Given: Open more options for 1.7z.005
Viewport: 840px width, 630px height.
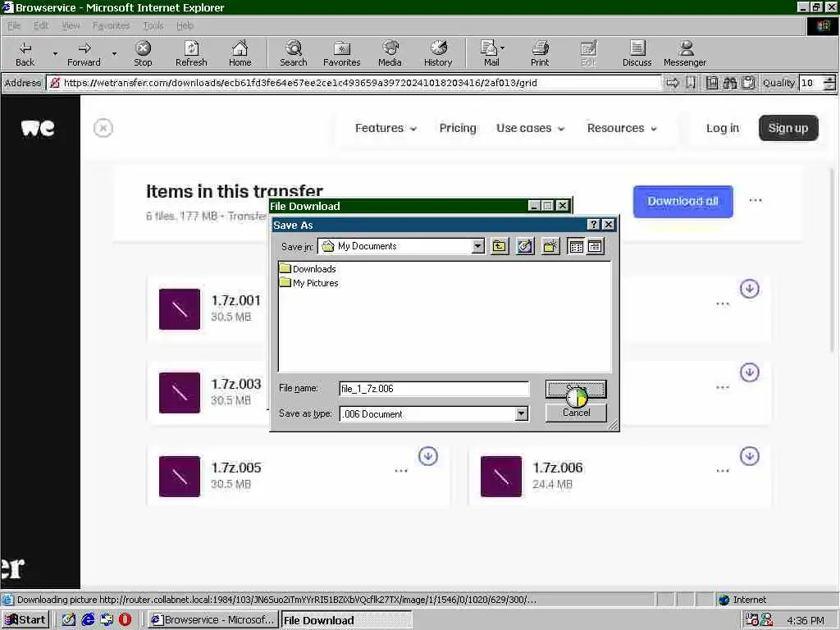Looking at the screenshot, I should pyautogui.click(x=400, y=471).
